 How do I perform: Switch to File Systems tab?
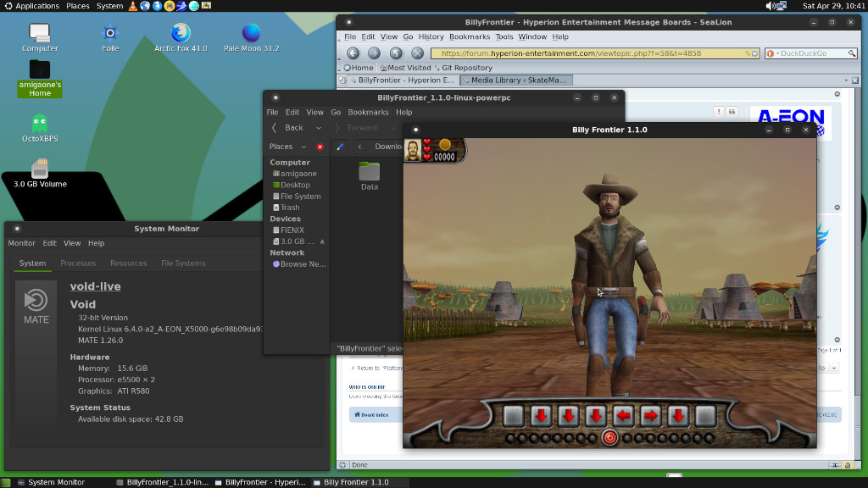pos(183,263)
